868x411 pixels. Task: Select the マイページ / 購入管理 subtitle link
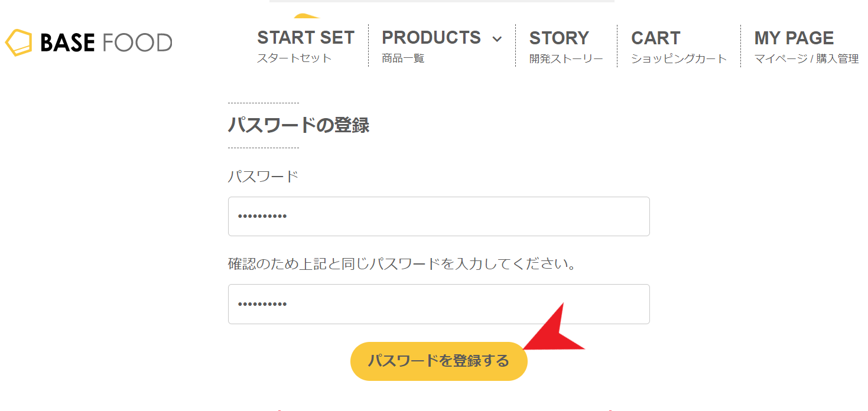tap(807, 59)
